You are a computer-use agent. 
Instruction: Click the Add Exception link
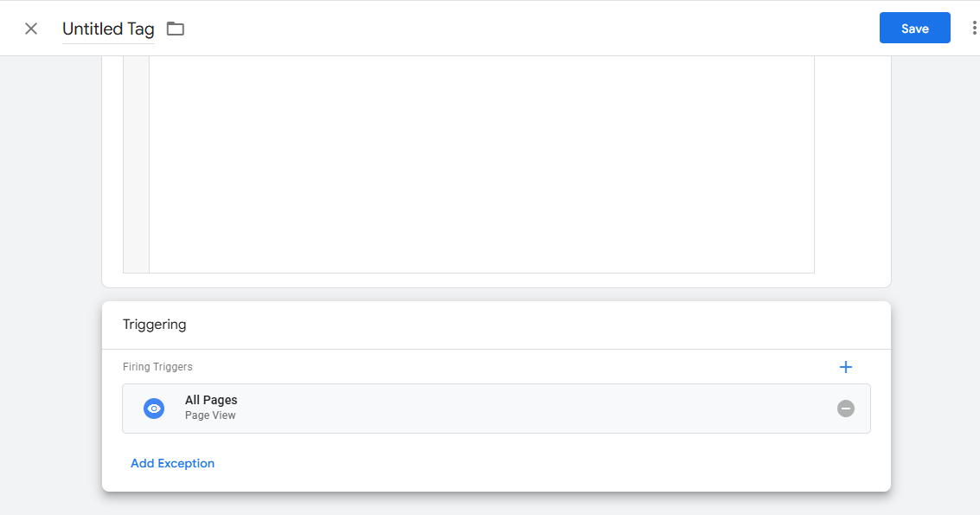pyautogui.click(x=172, y=463)
